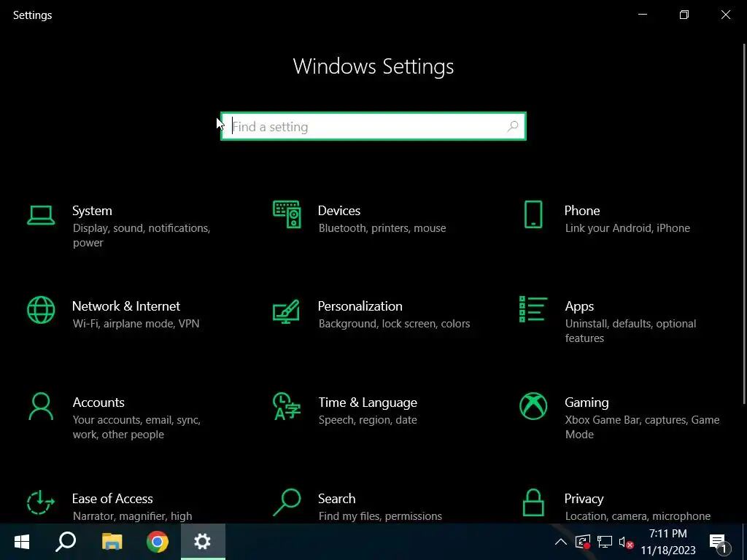Minimize the Settings window
The image size is (747, 560).
[643, 15]
